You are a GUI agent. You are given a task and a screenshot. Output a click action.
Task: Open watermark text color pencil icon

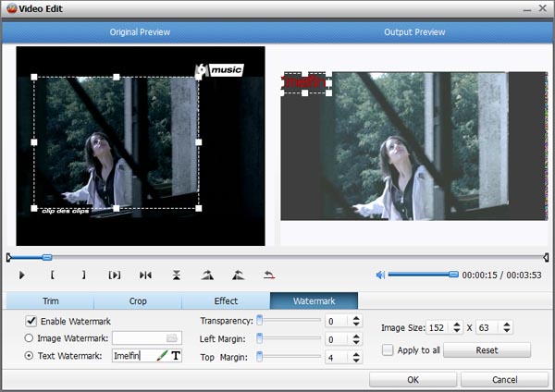(162, 355)
